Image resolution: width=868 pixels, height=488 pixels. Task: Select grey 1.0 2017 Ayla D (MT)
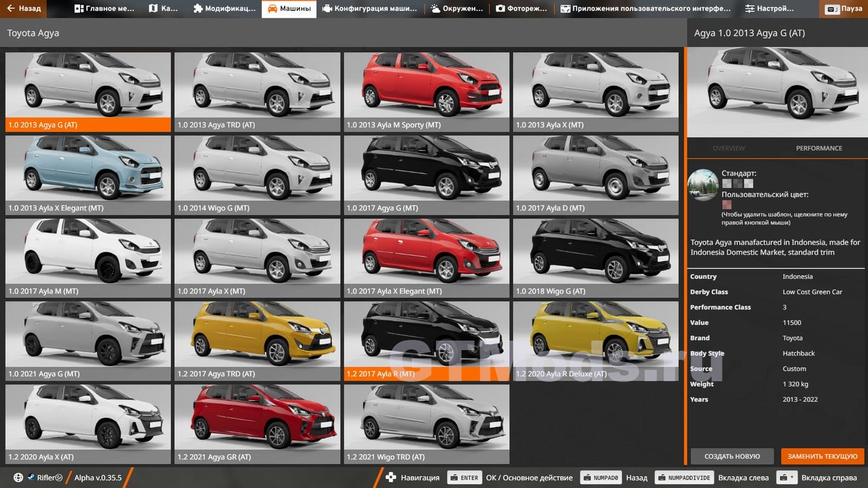(596, 175)
